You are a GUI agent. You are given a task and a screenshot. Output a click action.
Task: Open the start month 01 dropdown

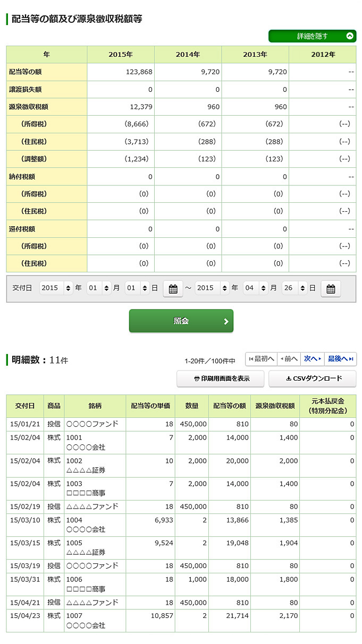pyautogui.click(x=99, y=288)
